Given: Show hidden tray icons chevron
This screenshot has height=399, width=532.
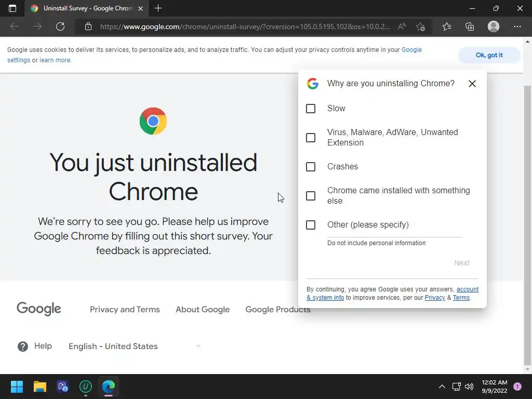Looking at the screenshot, I should [x=442, y=387].
